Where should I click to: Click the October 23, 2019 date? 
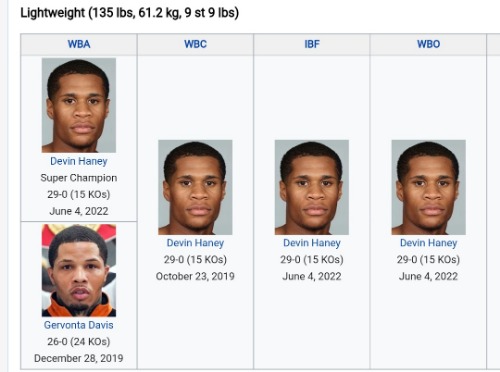[x=195, y=276]
